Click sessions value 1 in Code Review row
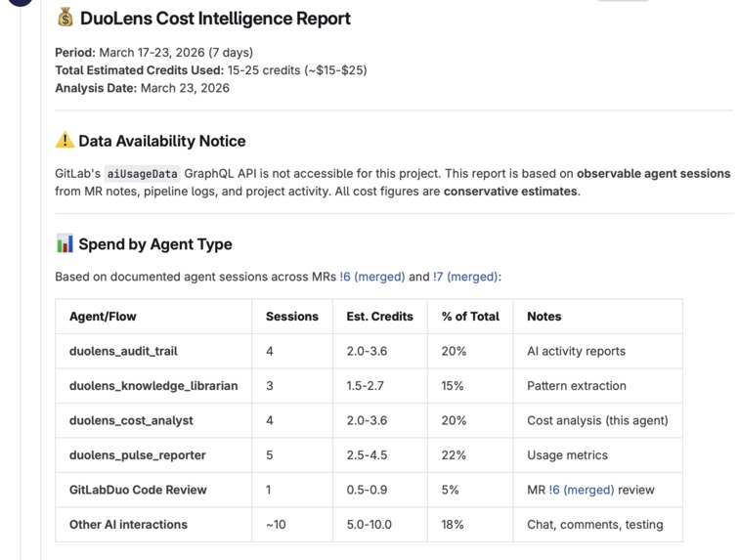 pos(269,490)
